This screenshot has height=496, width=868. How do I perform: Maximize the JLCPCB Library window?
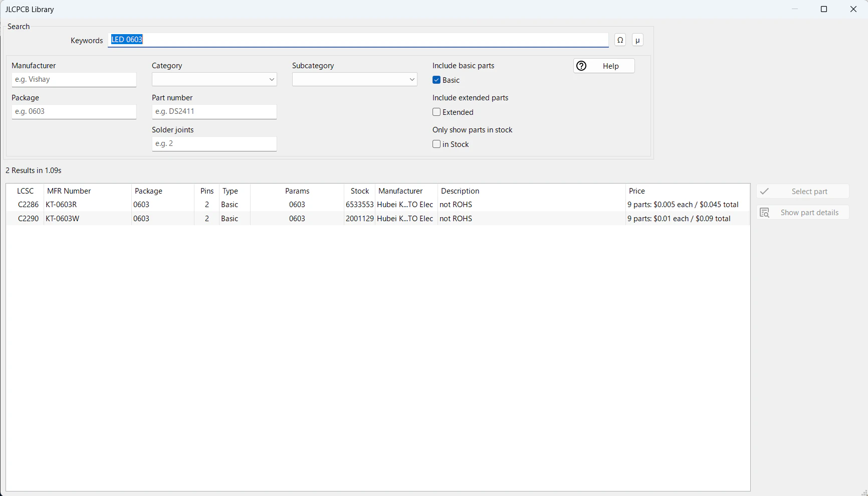(824, 9)
